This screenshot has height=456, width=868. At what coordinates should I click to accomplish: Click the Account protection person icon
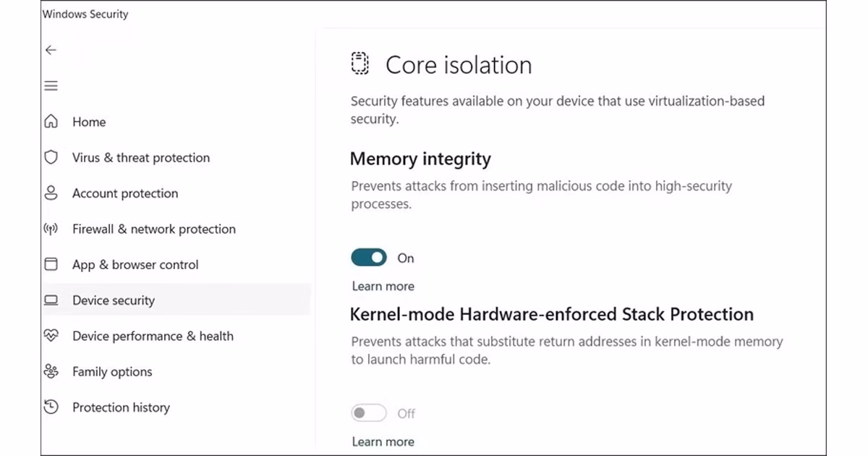[x=51, y=193]
